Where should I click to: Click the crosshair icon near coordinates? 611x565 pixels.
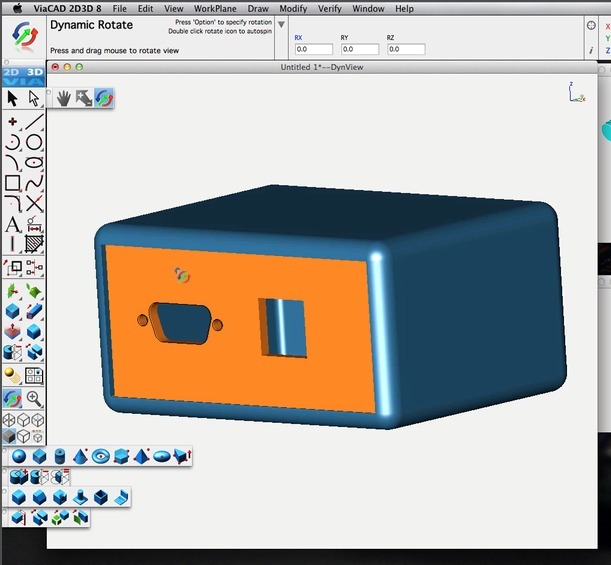(x=591, y=25)
